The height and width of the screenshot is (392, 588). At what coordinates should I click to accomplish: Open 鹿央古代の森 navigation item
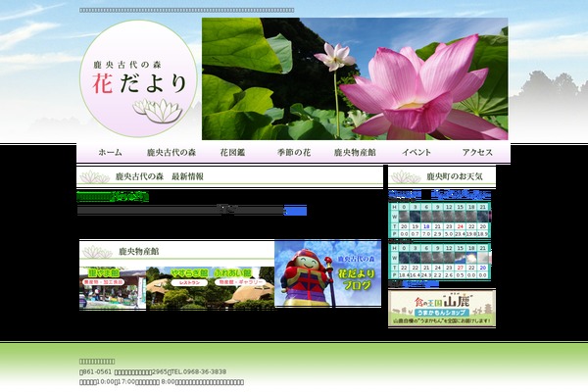(x=171, y=152)
